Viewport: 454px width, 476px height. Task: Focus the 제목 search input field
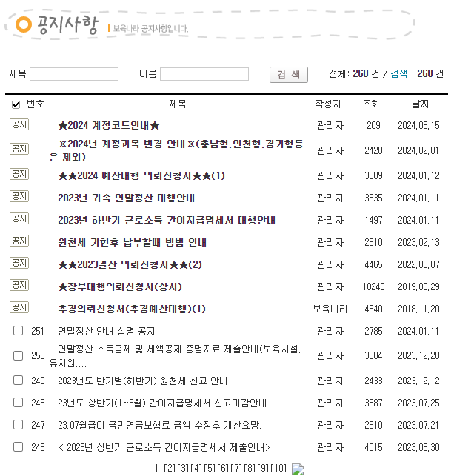74,74
